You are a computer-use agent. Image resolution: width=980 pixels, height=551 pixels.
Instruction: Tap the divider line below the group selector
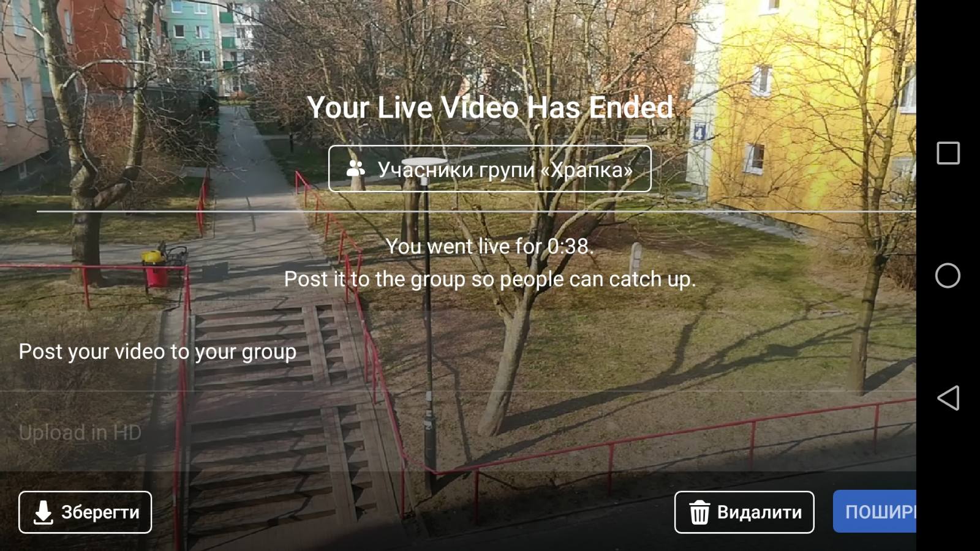point(477,211)
